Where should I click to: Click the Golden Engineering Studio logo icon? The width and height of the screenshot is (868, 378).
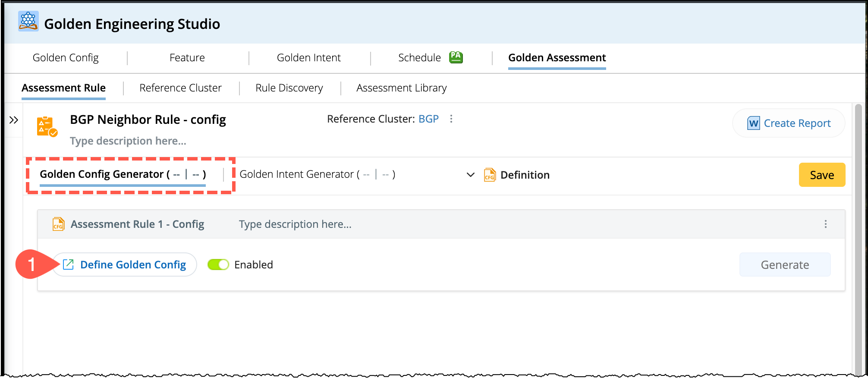(28, 21)
